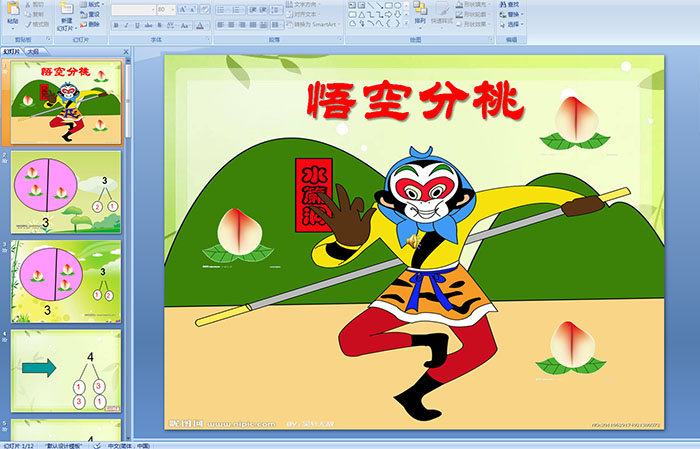
Task: Open the font name combo box
Action: pos(133,9)
